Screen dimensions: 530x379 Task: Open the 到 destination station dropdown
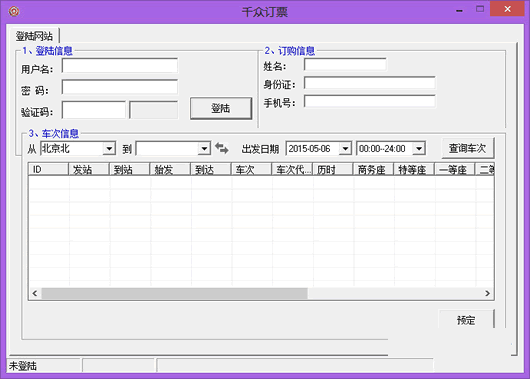point(204,148)
